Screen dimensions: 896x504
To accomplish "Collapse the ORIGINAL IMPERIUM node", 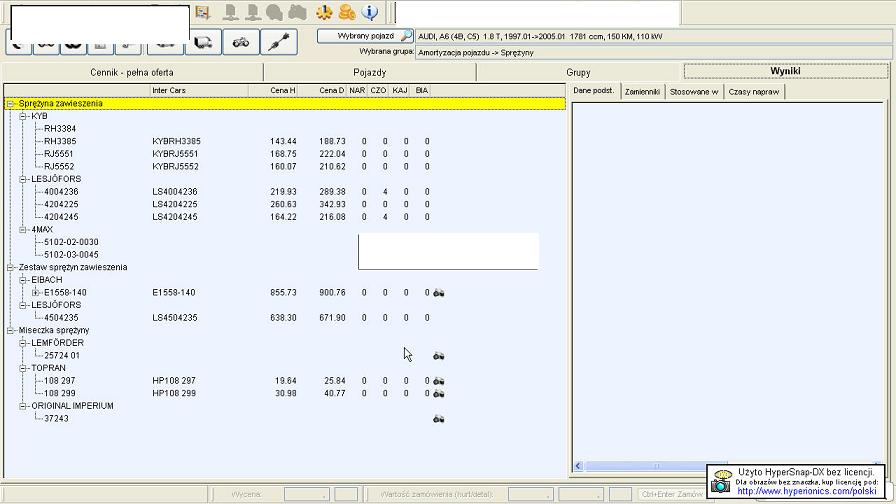I will [x=23, y=405].
